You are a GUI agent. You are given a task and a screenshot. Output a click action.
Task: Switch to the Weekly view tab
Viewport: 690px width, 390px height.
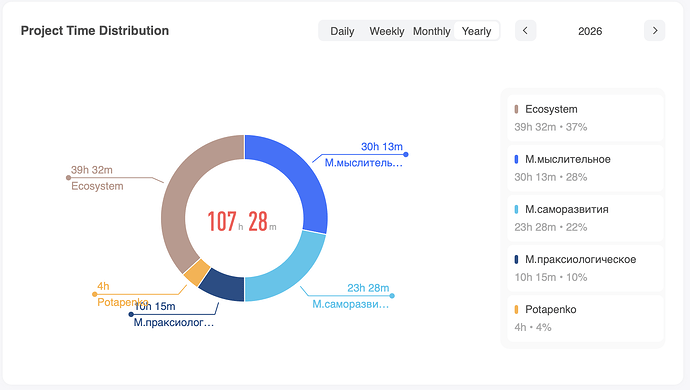pos(386,31)
